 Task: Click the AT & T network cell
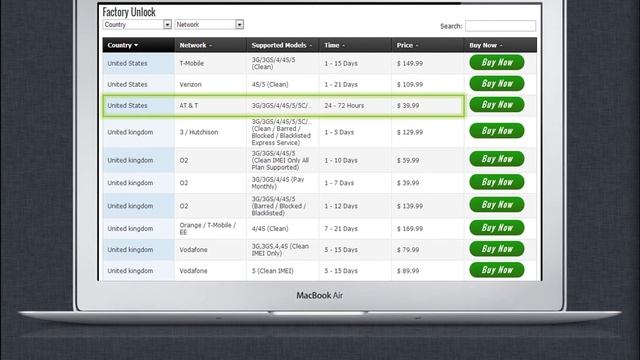211,105
